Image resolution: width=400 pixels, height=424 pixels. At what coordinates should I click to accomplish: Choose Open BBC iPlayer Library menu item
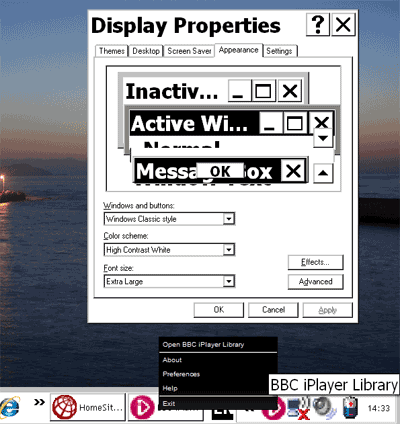click(218, 345)
